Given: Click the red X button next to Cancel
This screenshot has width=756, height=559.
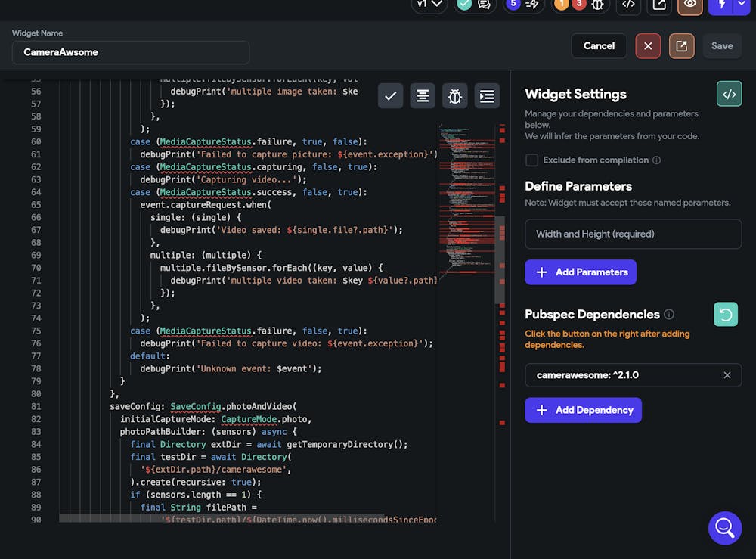Looking at the screenshot, I should (x=648, y=46).
